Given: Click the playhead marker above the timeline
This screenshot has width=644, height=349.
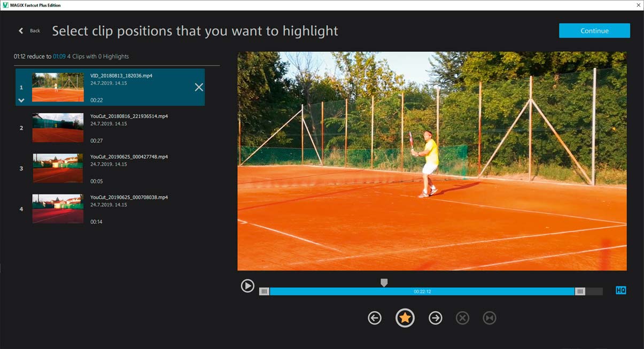Looking at the screenshot, I should pyautogui.click(x=384, y=282).
